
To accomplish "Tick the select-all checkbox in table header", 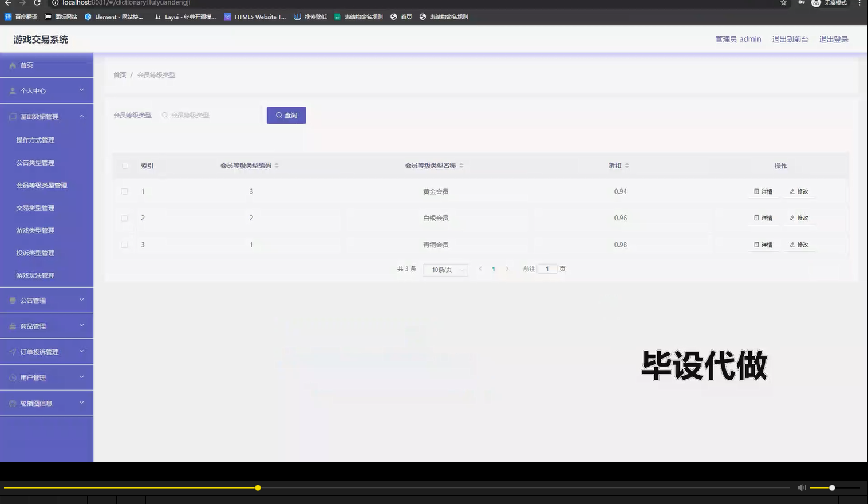I will (125, 166).
